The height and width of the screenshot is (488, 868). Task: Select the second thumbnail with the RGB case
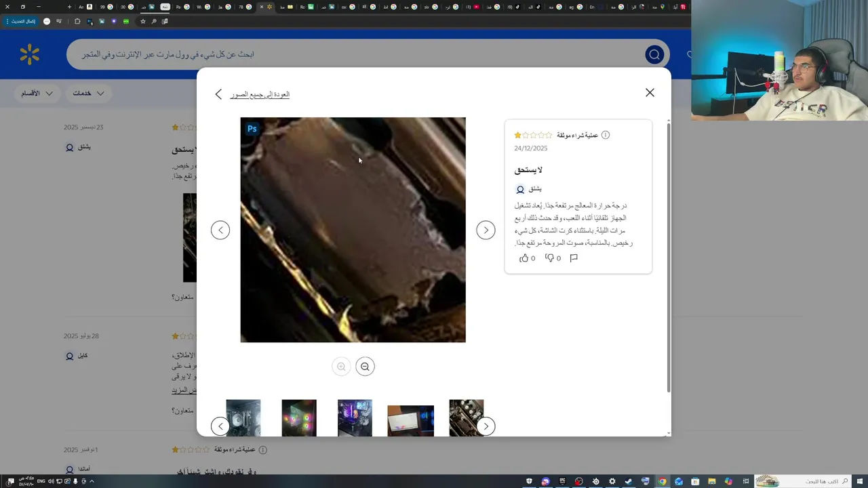pos(299,418)
